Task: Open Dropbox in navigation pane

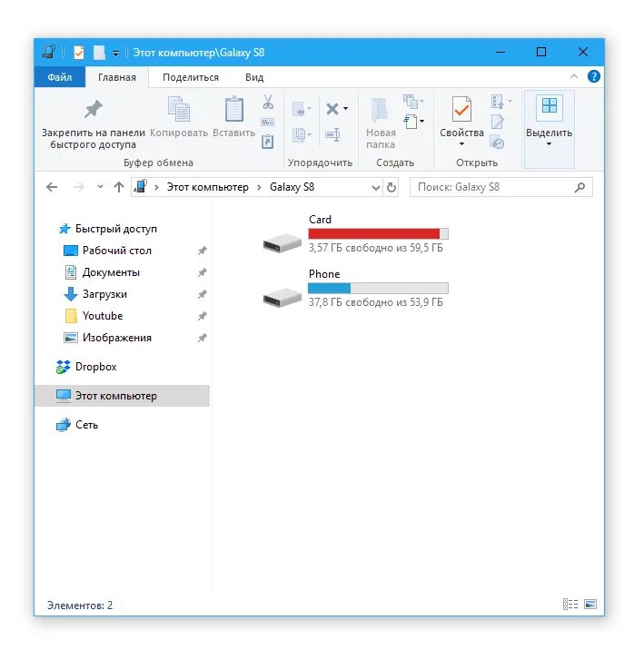Action: point(86,367)
